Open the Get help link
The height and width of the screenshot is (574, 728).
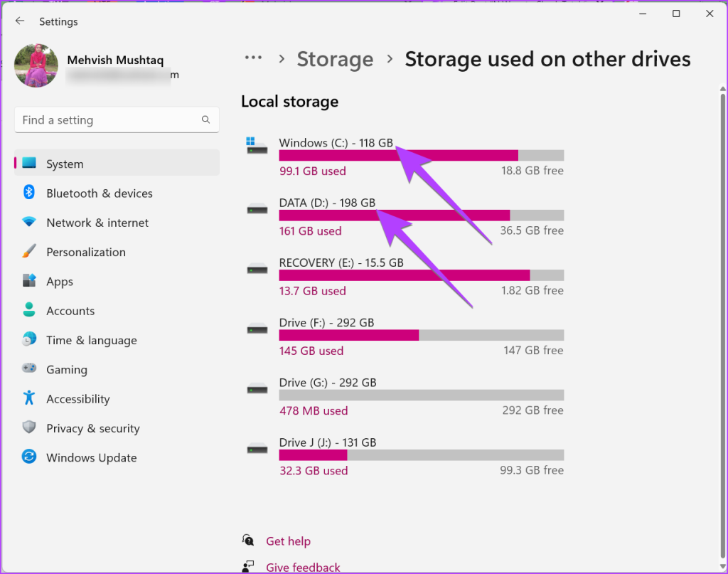pos(288,541)
